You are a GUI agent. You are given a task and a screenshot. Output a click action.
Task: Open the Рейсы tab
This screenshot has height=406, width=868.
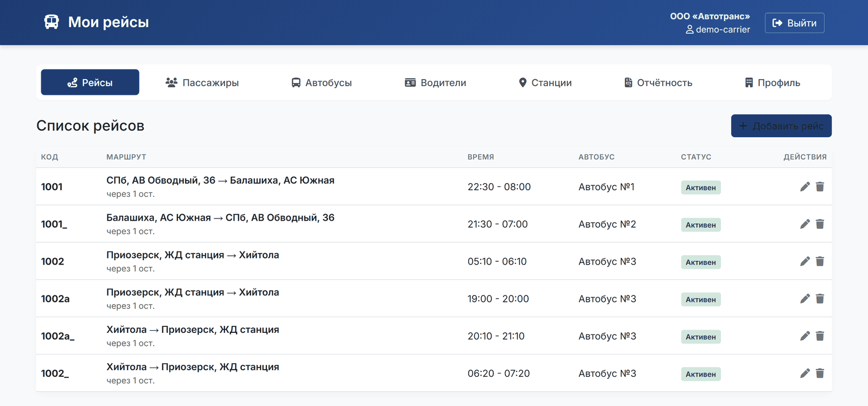(90, 82)
